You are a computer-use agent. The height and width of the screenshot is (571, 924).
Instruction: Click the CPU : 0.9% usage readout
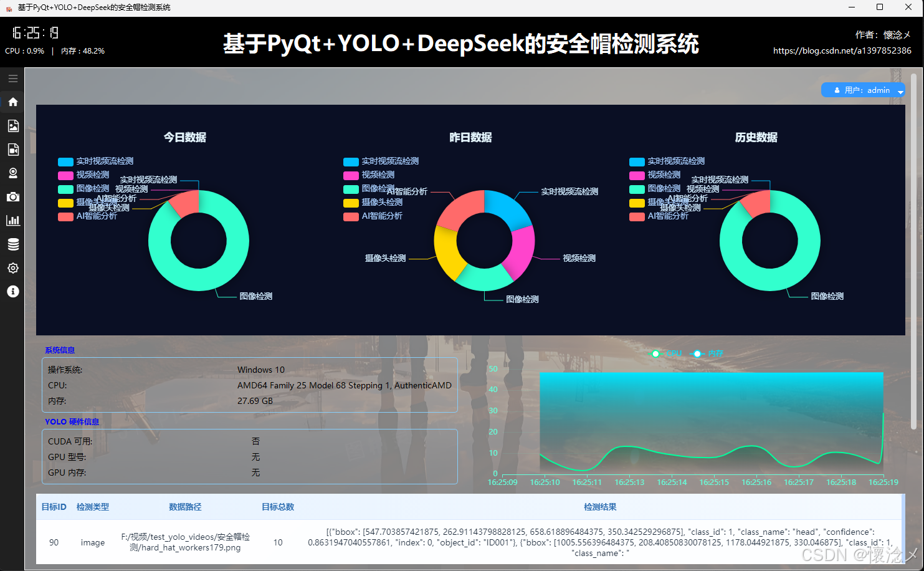[25, 51]
